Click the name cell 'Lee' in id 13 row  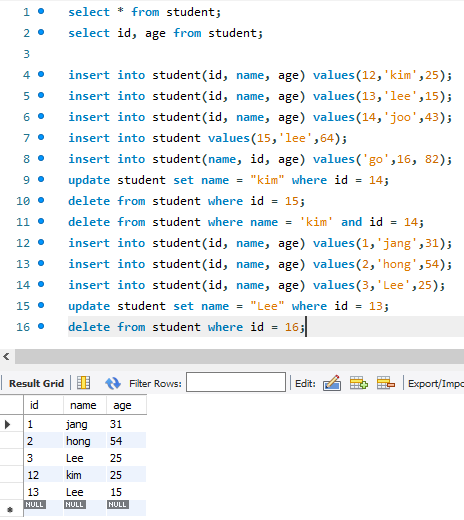coord(85,492)
